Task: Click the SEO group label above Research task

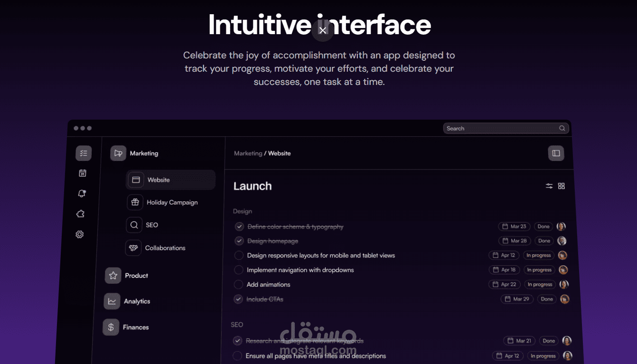Action: 237,325
